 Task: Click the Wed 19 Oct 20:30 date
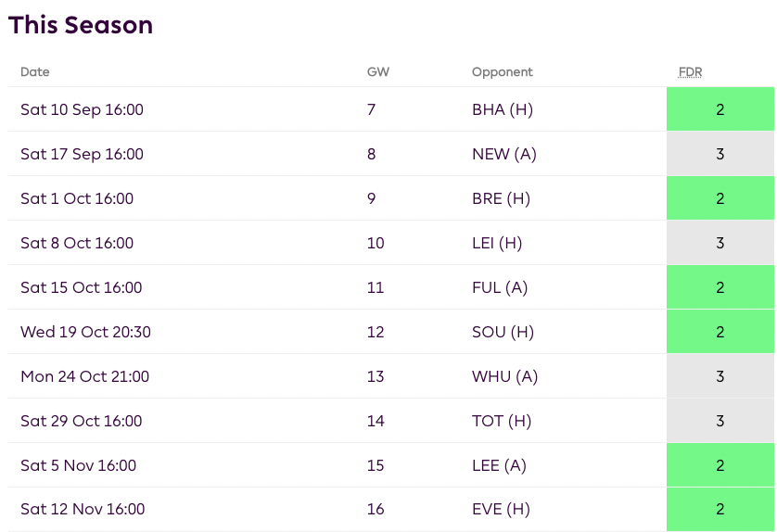(x=85, y=332)
